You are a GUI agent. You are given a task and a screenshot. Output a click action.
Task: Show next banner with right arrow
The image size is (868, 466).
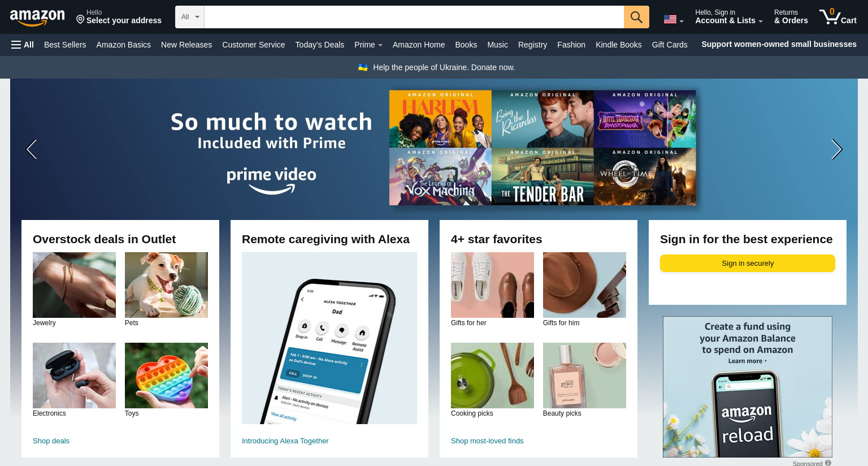pyautogui.click(x=836, y=149)
